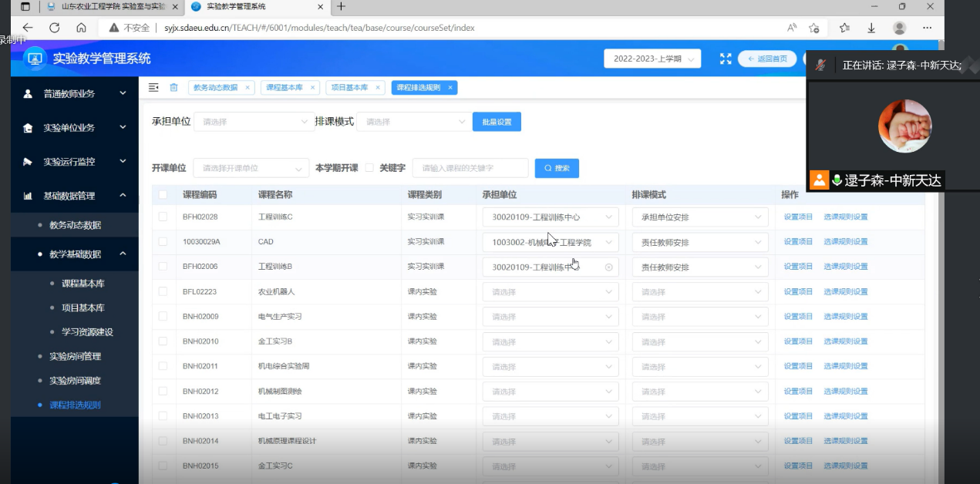Switch to the 课程基本库 tab
The image size is (980, 484).
click(284, 88)
